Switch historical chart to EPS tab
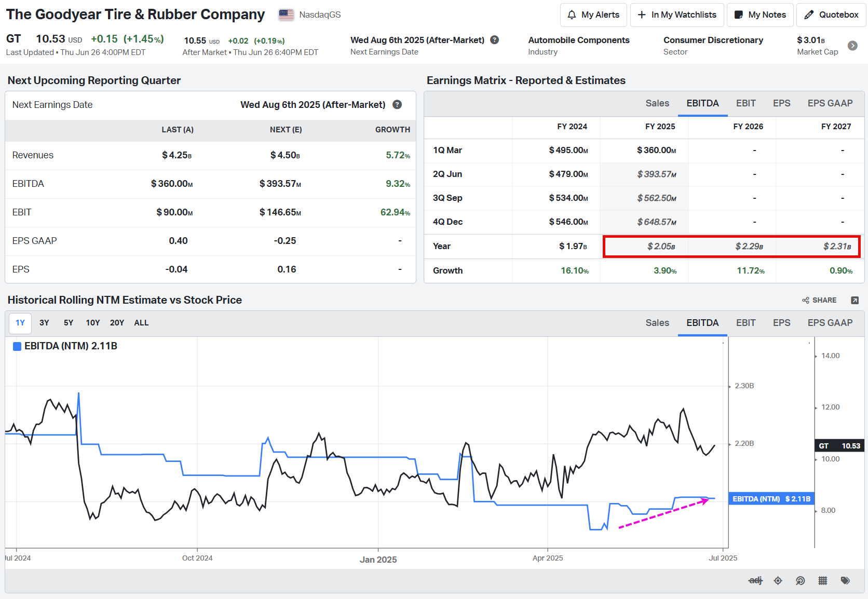The width and height of the screenshot is (868, 599). click(781, 323)
